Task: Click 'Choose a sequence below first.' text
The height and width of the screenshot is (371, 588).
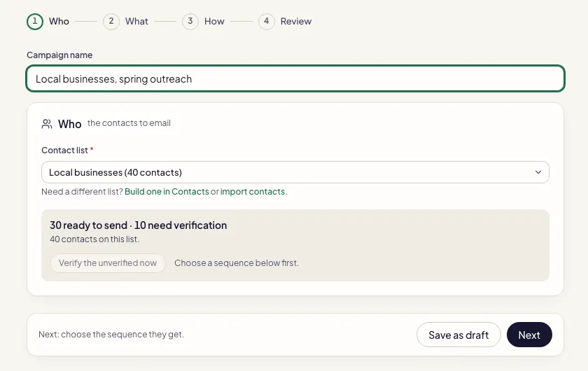Action: pyautogui.click(x=237, y=263)
